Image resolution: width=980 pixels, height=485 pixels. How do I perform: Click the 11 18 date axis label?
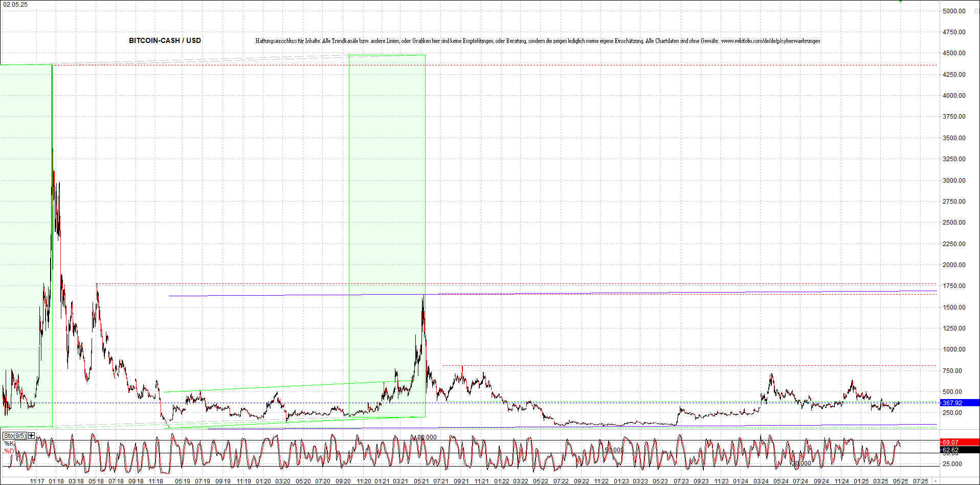(155, 481)
